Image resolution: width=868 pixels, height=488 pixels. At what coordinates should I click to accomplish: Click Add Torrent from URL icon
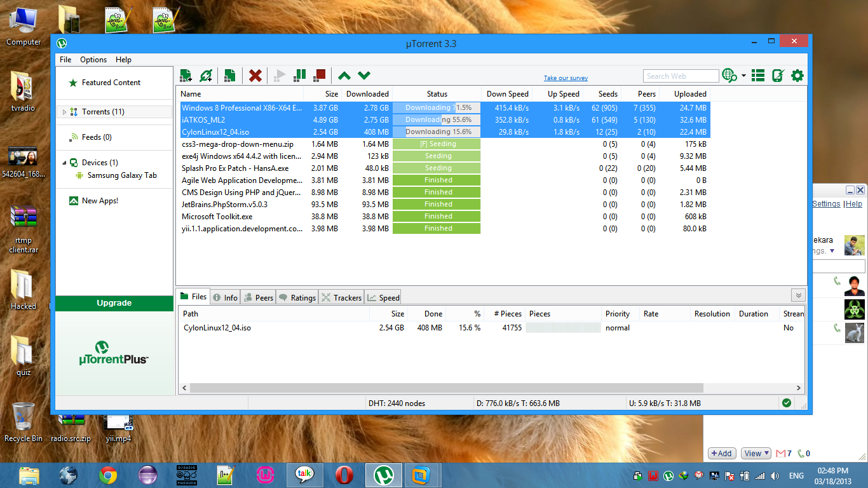point(206,76)
